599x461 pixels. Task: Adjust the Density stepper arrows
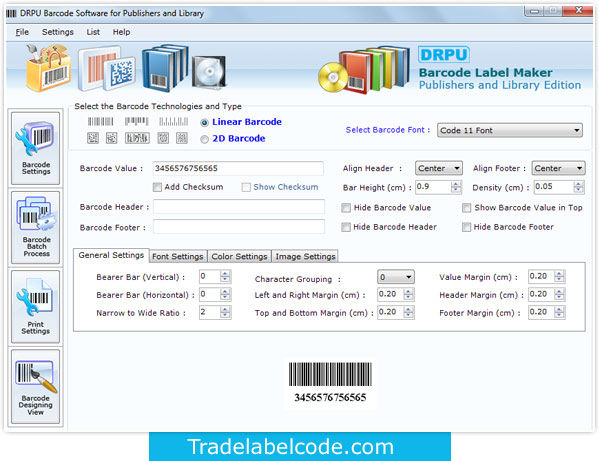(578, 187)
